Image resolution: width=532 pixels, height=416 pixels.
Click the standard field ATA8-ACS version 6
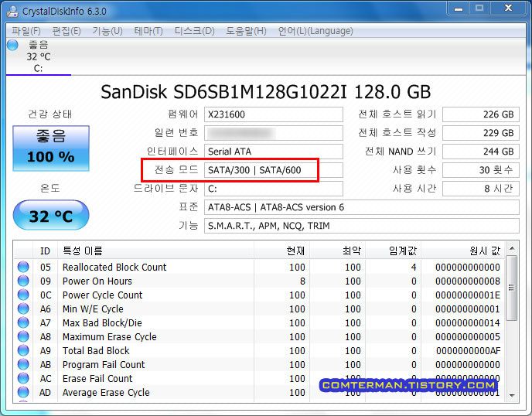tap(362, 207)
